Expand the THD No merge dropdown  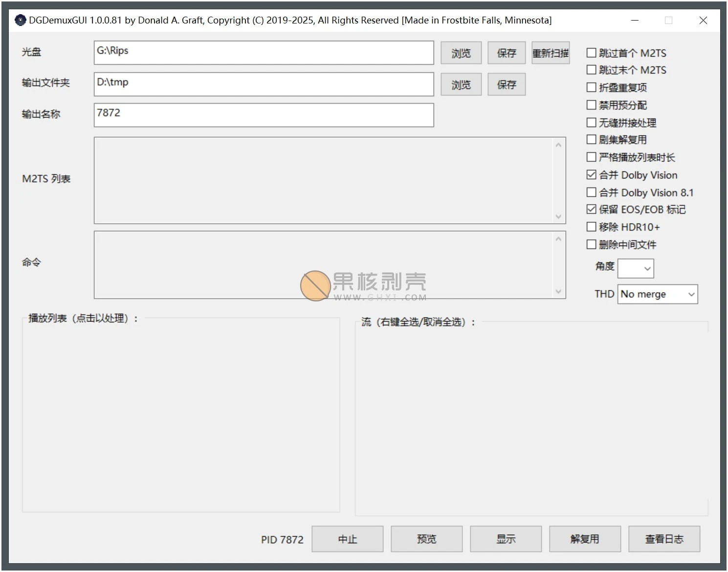(657, 294)
